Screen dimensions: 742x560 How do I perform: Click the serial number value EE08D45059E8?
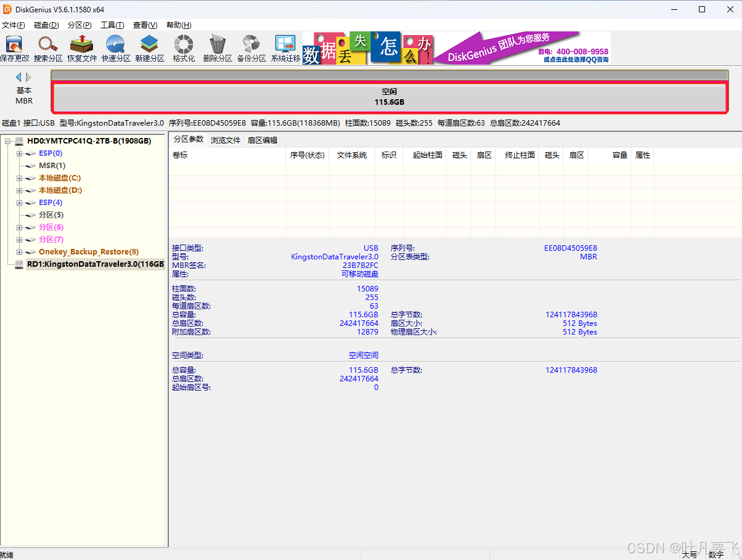pyautogui.click(x=571, y=248)
